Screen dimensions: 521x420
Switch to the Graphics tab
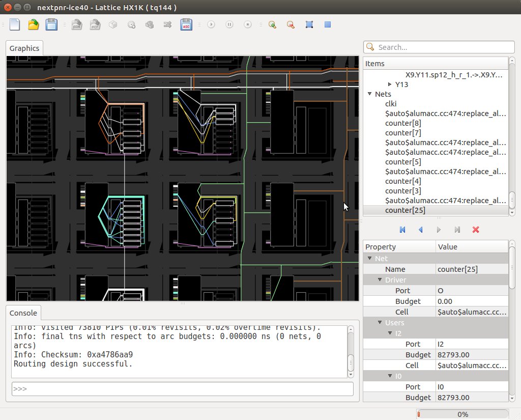point(24,48)
